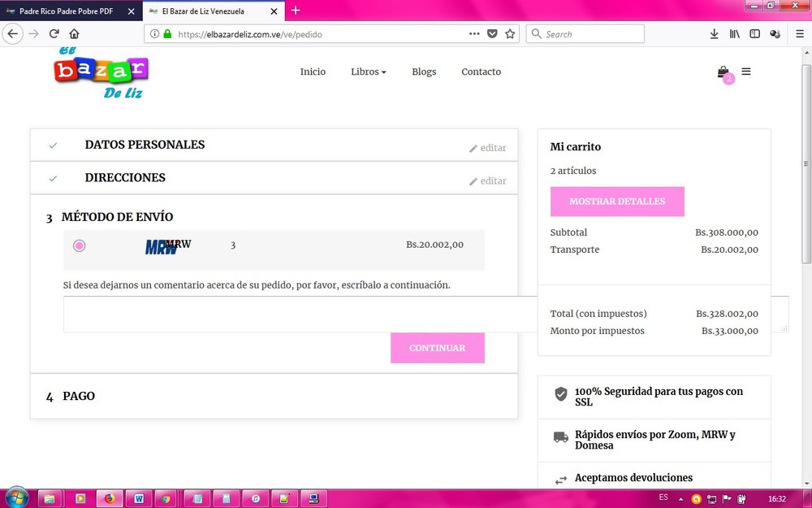This screenshot has height=508, width=812.
Task: Bookmark the page with the star icon
Action: click(x=509, y=35)
